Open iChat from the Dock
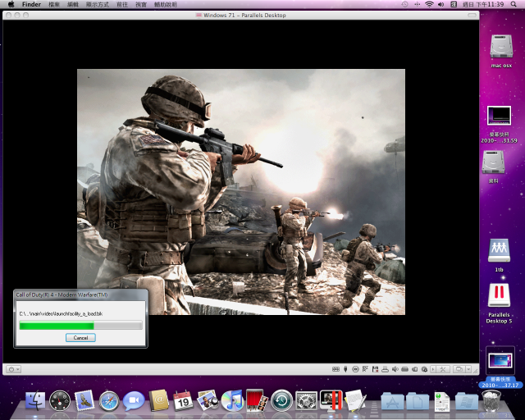 (x=134, y=400)
